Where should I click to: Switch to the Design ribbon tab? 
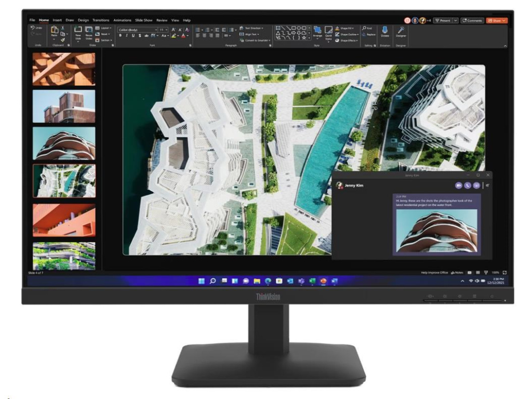[x=83, y=20]
